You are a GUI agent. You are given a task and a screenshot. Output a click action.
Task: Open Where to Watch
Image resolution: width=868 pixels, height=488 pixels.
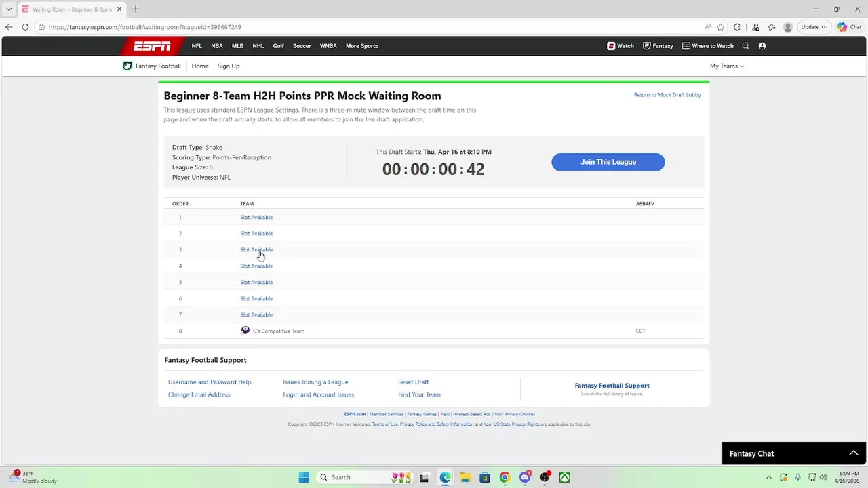click(x=707, y=46)
